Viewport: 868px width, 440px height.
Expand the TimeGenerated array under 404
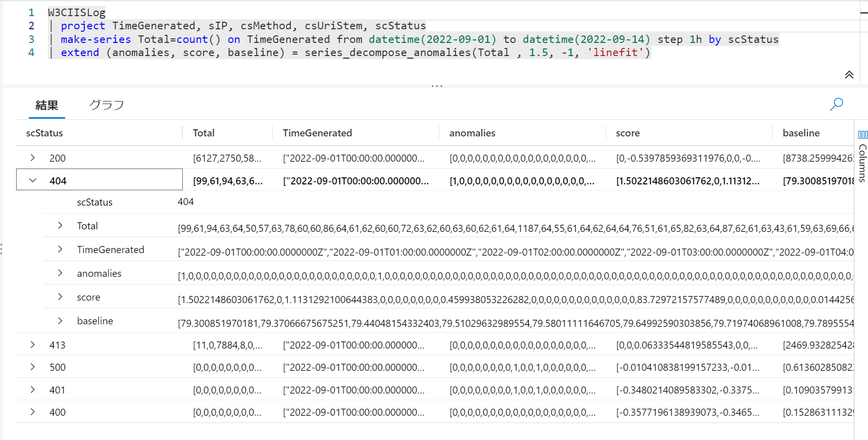[60, 249]
